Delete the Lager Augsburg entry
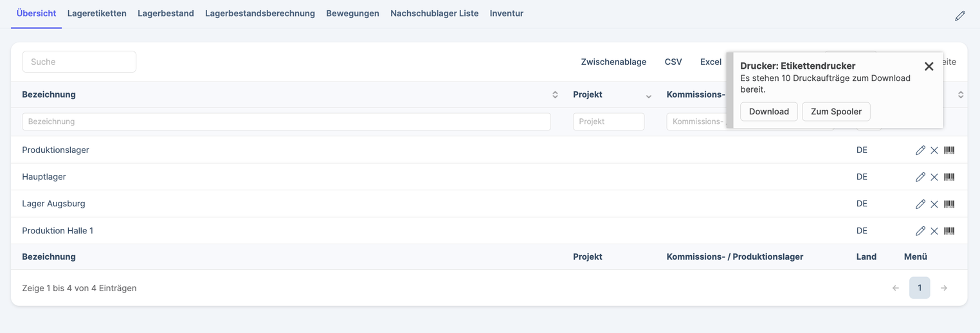Image resolution: width=980 pixels, height=333 pixels. click(934, 204)
